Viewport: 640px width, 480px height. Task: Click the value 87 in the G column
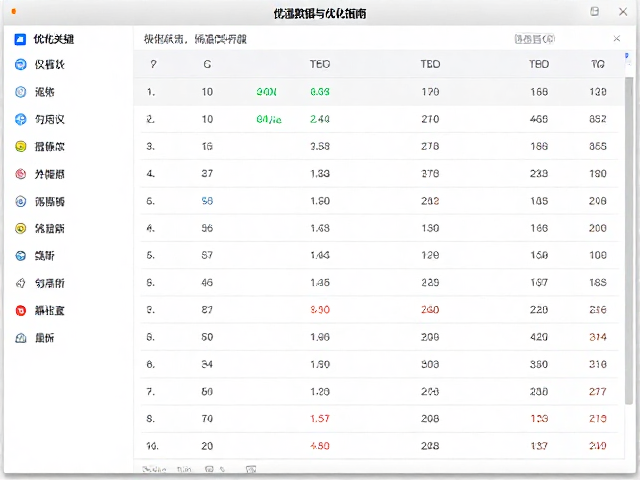point(207,310)
